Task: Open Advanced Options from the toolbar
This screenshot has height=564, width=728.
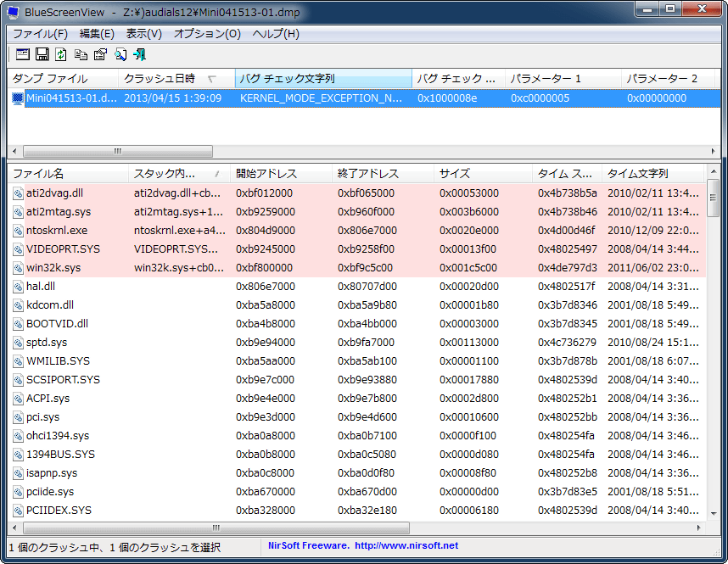Action: [23, 54]
